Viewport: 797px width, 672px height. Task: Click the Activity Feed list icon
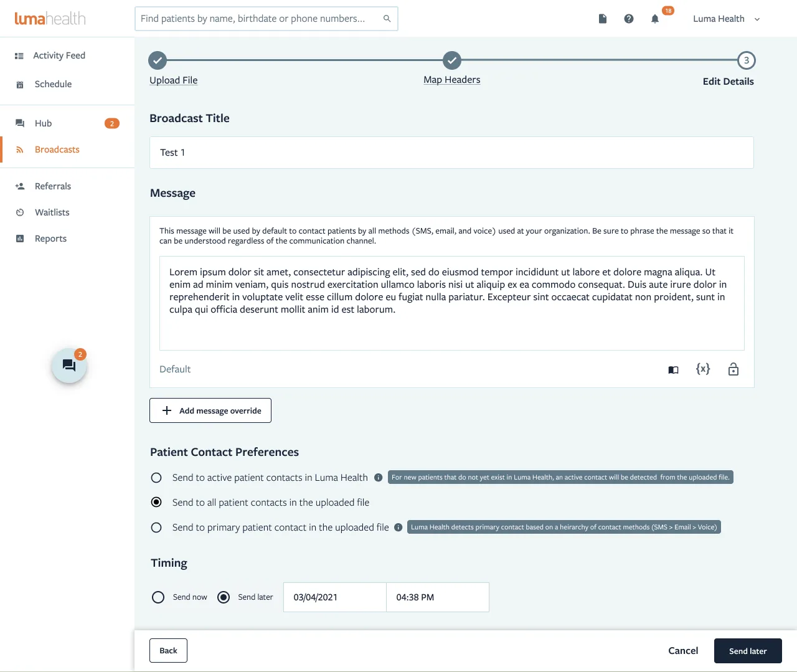[x=19, y=55]
